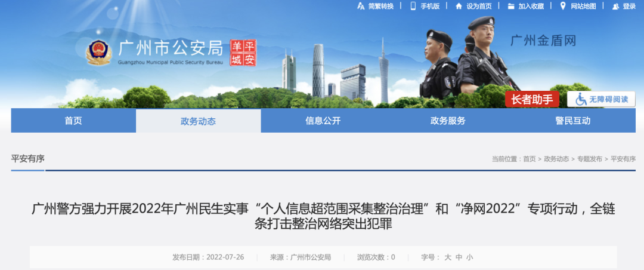This screenshot has height=270, width=644.
Task: Click the user login 登录 icon
Action: (615, 6)
